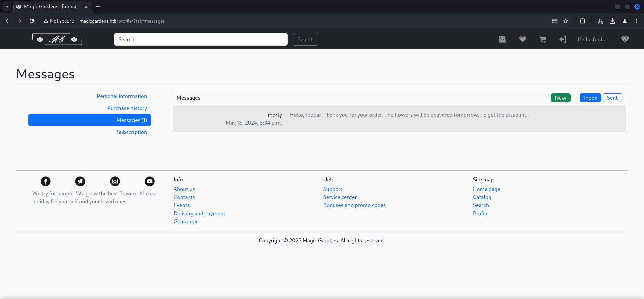The width and height of the screenshot is (644, 299).
Task: Open the Facebook social icon
Action: 46,181
